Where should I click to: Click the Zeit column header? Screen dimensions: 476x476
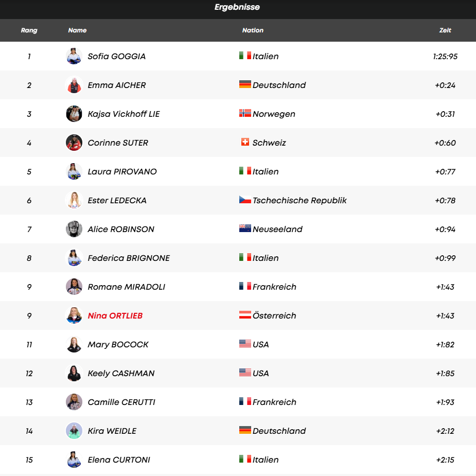(445, 30)
